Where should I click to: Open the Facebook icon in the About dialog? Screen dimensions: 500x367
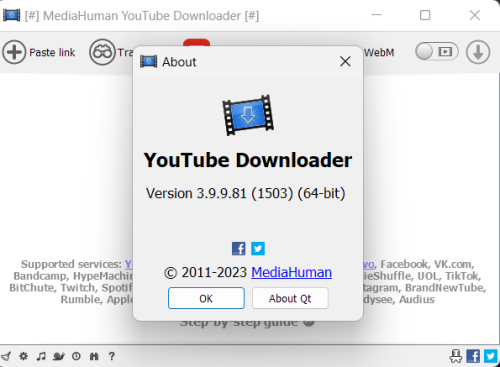[239, 249]
